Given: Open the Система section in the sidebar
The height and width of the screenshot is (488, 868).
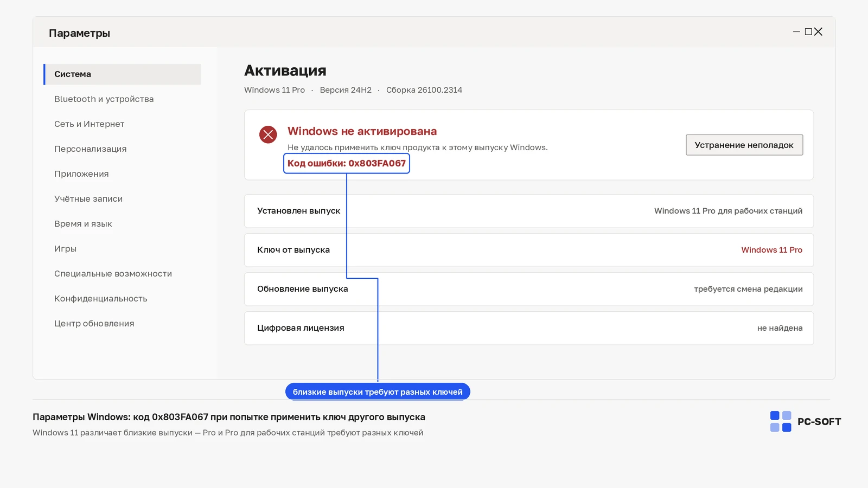Looking at the screenshot, I should pos(122,74).
